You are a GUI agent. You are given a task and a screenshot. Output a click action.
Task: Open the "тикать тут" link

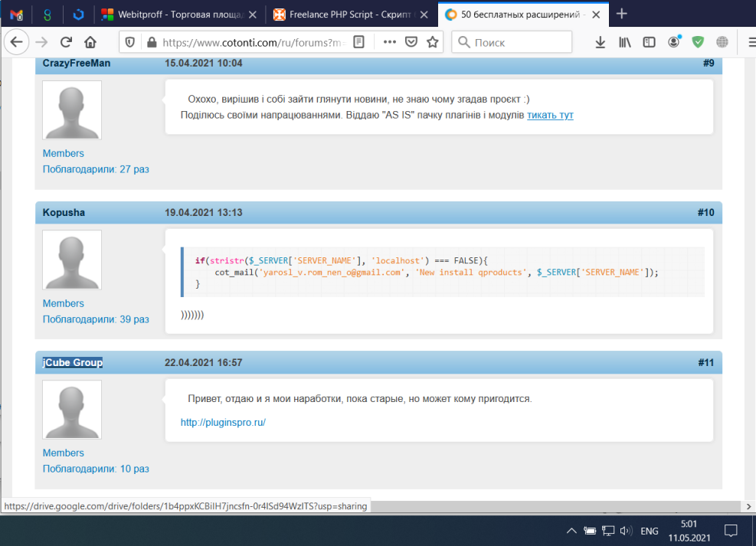point(550,115)
